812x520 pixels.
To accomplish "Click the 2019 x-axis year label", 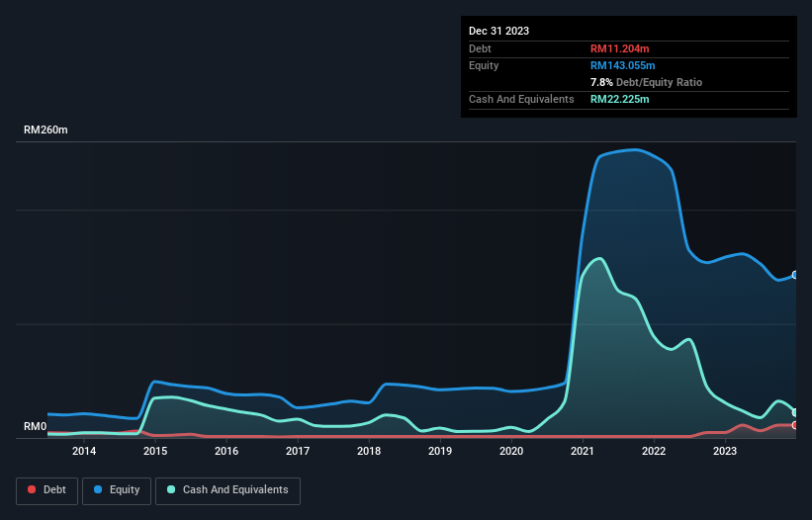I will pos(440,451).
